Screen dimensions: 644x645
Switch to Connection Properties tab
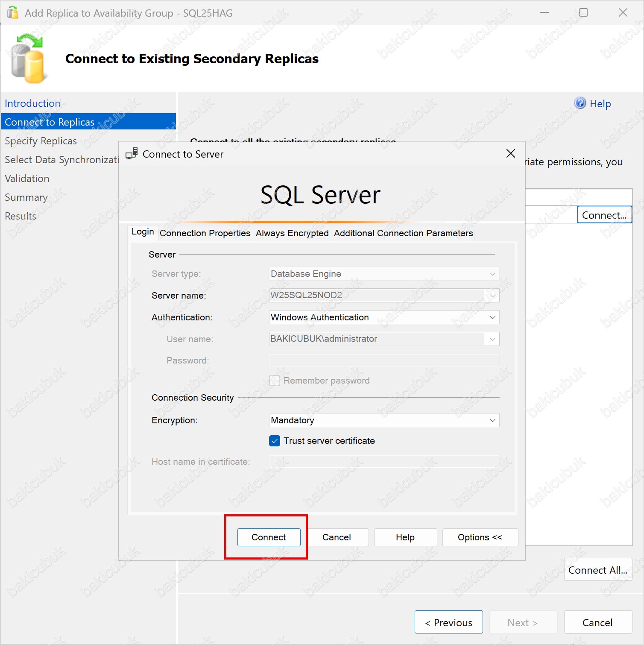(205, 233)
